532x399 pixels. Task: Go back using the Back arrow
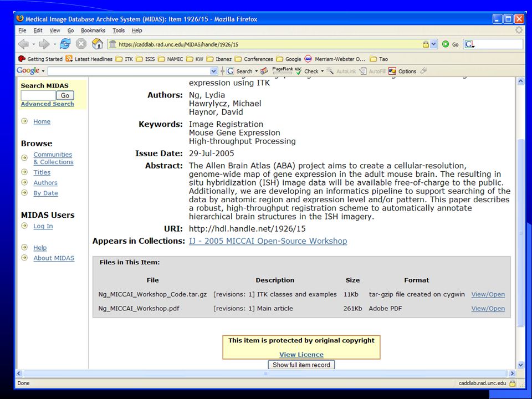(23, 44)
